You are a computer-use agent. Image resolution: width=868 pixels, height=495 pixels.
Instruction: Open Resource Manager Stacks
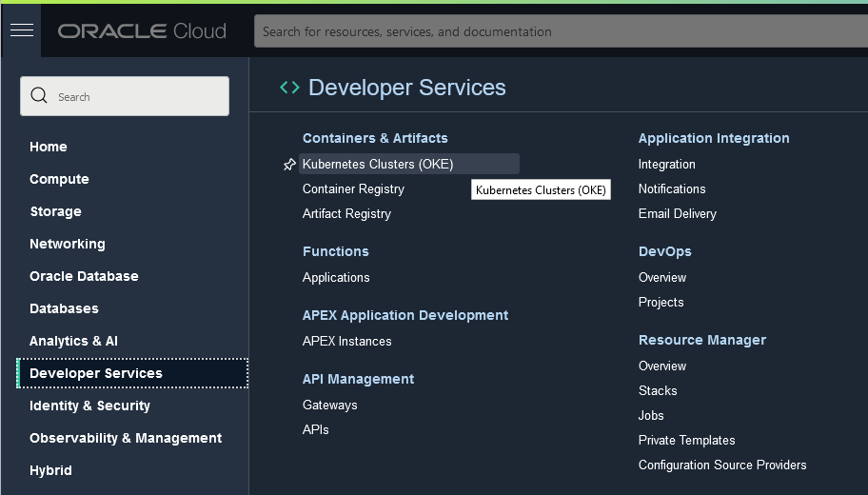(x=658, y=391)
